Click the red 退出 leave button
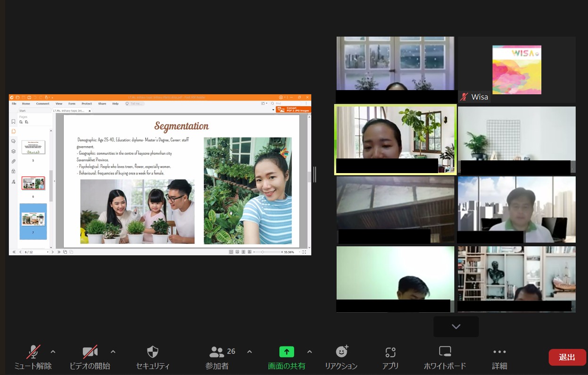Screen dimensions: 588x375 [x=567, y=357]
